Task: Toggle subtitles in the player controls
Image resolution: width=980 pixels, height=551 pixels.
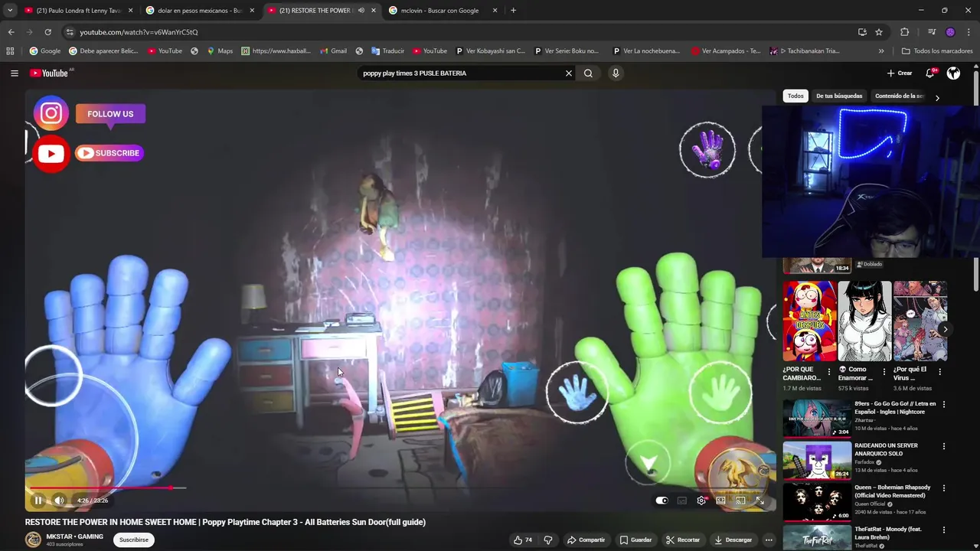Action: 681,500
